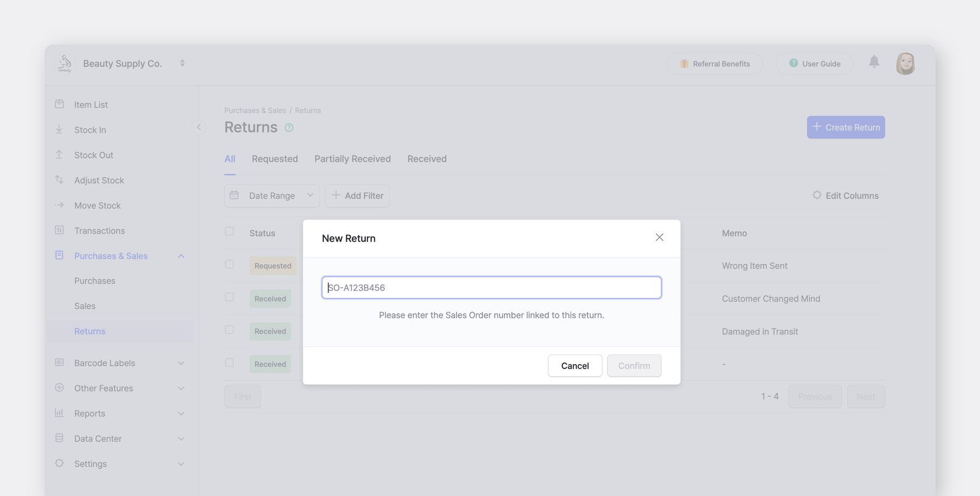Click the Stock In download icon
The height and width of the screenshot is (496, 980).
[x=59, y=130]
